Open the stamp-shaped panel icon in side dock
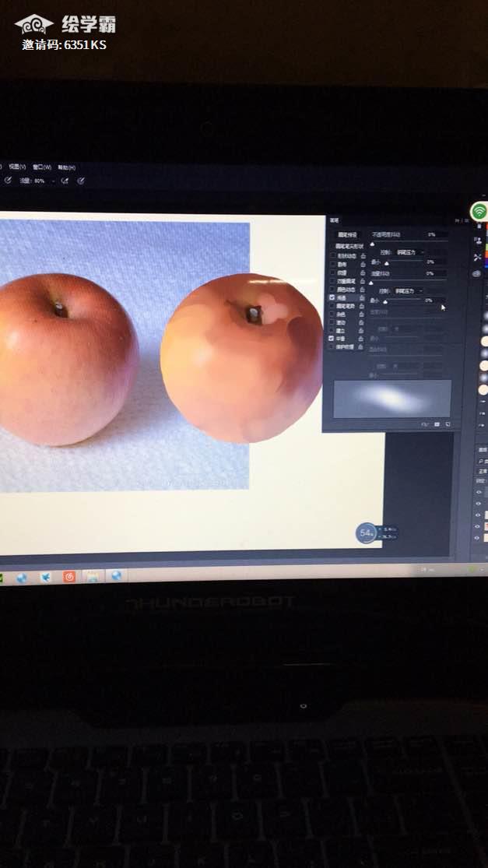The width and height of the screenshot is (488, 868). [478, 241]
